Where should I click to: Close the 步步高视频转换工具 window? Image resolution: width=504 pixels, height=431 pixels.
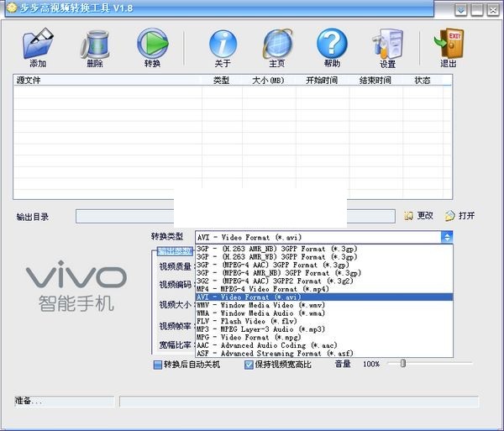(x=493, y=10)
